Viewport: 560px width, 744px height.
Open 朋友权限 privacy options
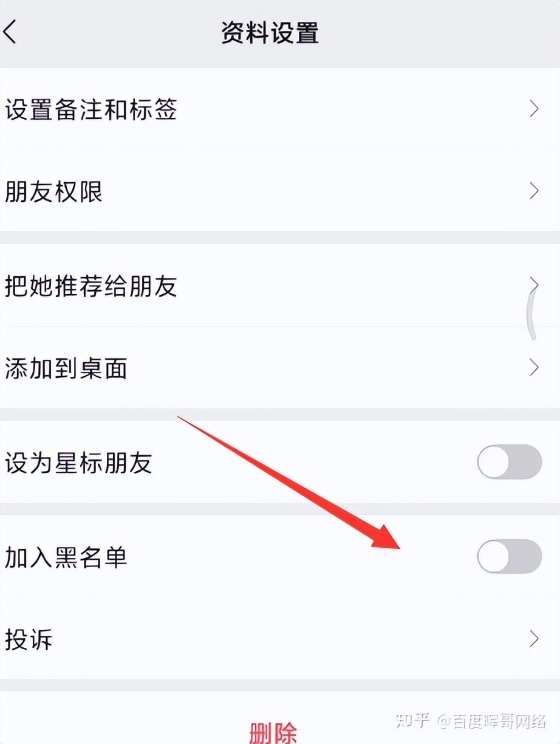(280, 191)
